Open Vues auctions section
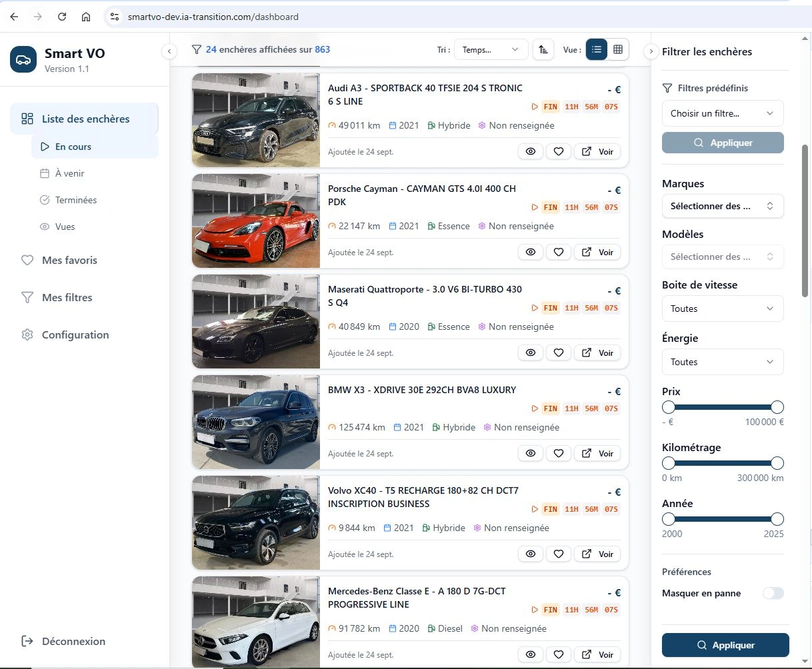The width and height of the screenshot is (812, 669). [95, 227]
